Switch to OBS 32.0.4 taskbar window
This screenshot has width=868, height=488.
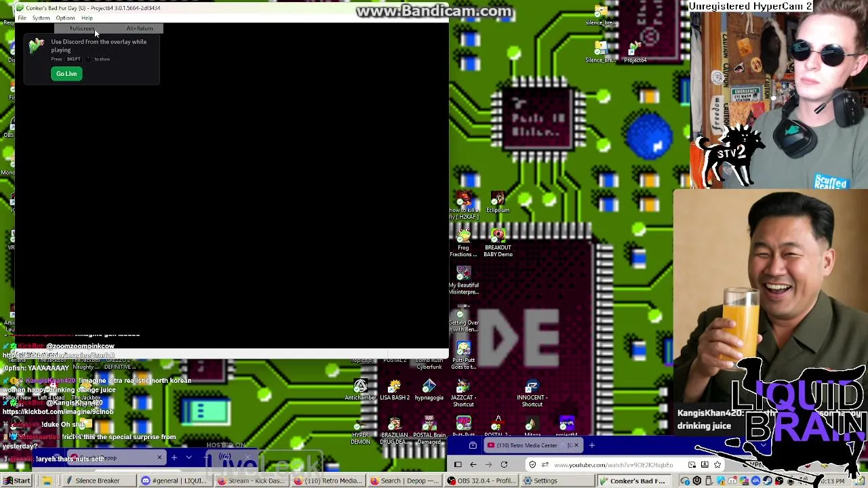[x=481, y=481]
